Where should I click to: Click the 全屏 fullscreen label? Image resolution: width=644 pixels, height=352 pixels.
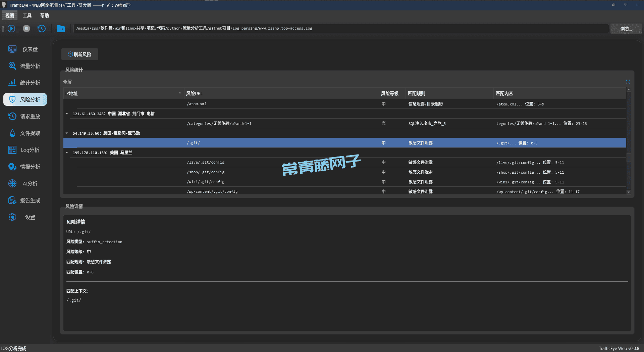pyautogui.click(x=67, y=82)
